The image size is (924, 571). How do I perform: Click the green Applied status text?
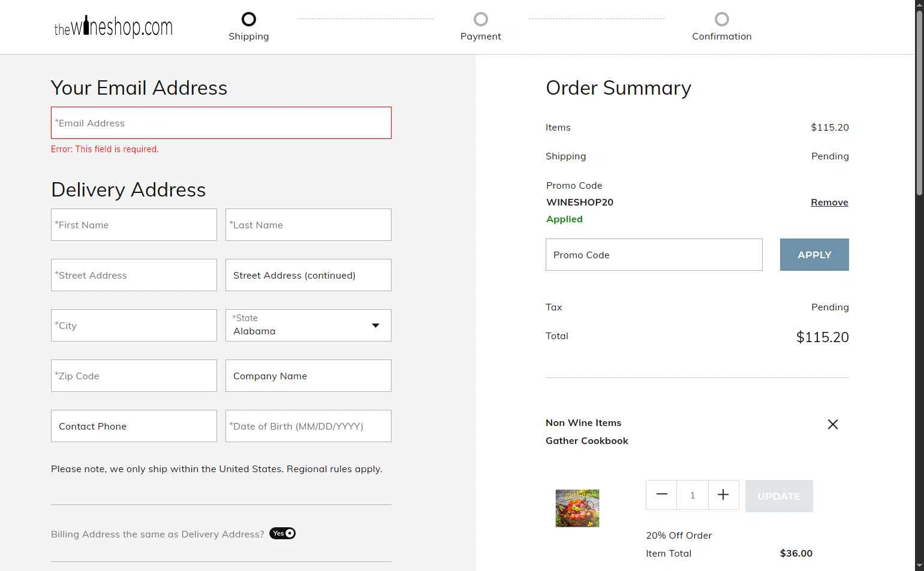click(x=564, y=219)
